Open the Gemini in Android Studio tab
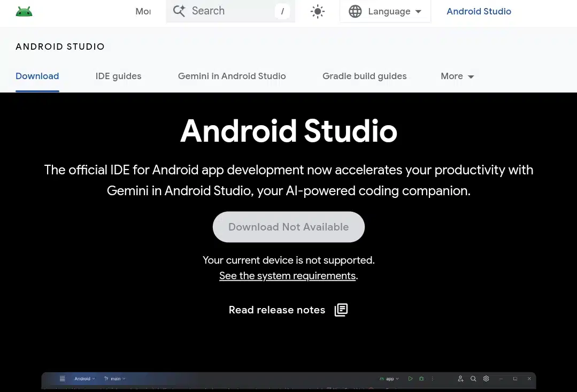The width and height of the screenshot is (577, 392). (x=232, y=76)
